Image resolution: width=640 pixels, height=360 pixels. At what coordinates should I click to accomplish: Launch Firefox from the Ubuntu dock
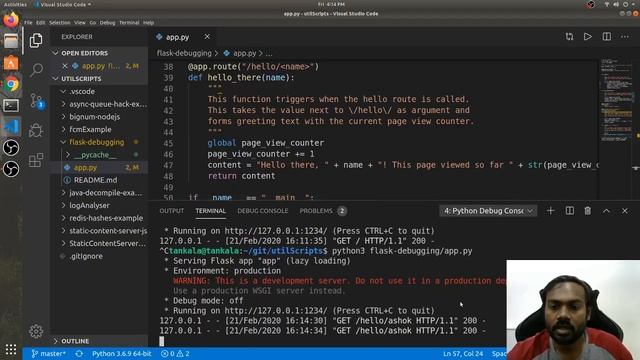point(11,20)
